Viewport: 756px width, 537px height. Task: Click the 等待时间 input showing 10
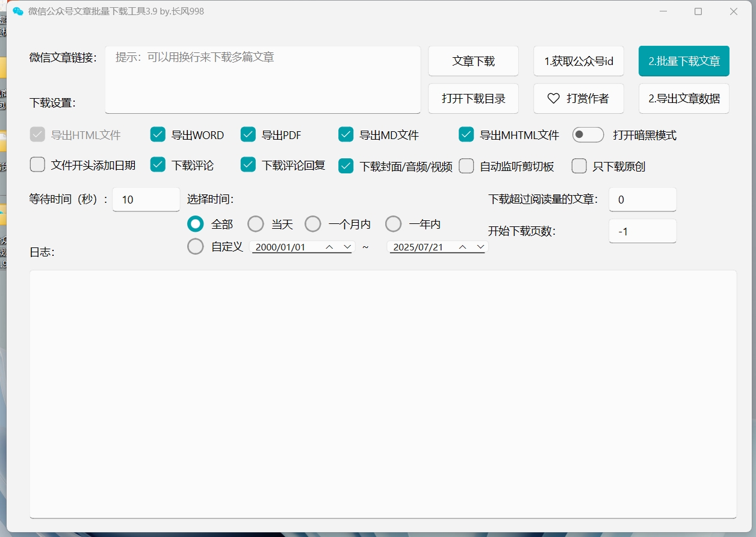point(146,199)
